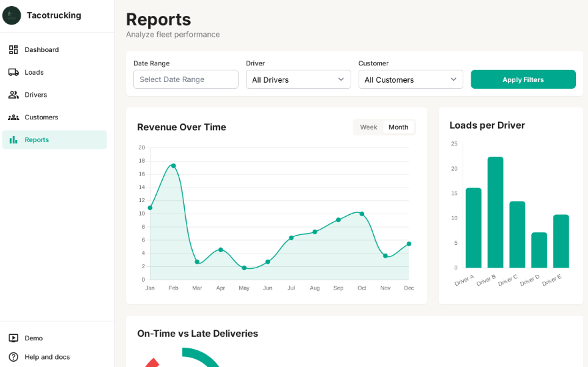The width and height of the screenshot is (588, 367).
Task: Open the Loads page in sidebar
Action: coord(34,72)
